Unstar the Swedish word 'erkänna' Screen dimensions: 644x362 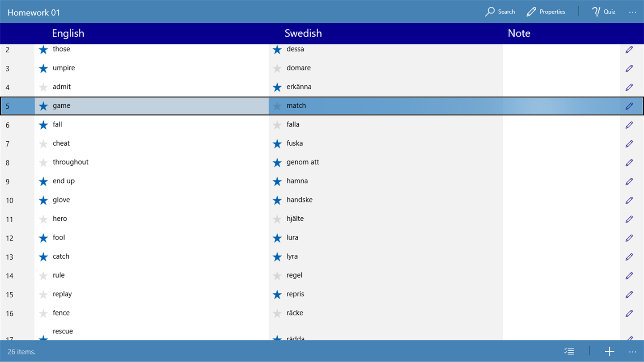coord(277,87)
